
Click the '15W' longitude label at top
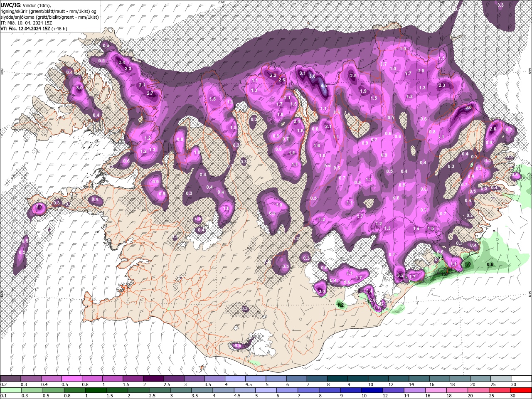coord(440,2)
